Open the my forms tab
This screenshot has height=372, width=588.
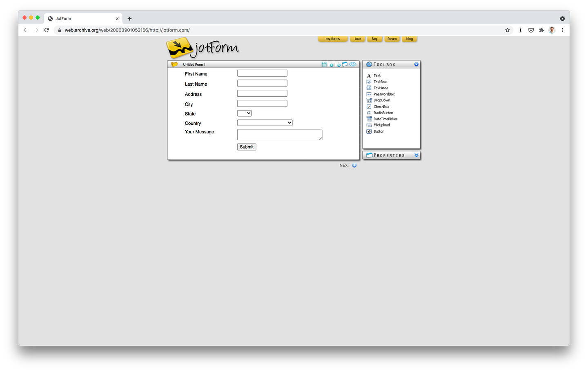[x=333, y=39]
